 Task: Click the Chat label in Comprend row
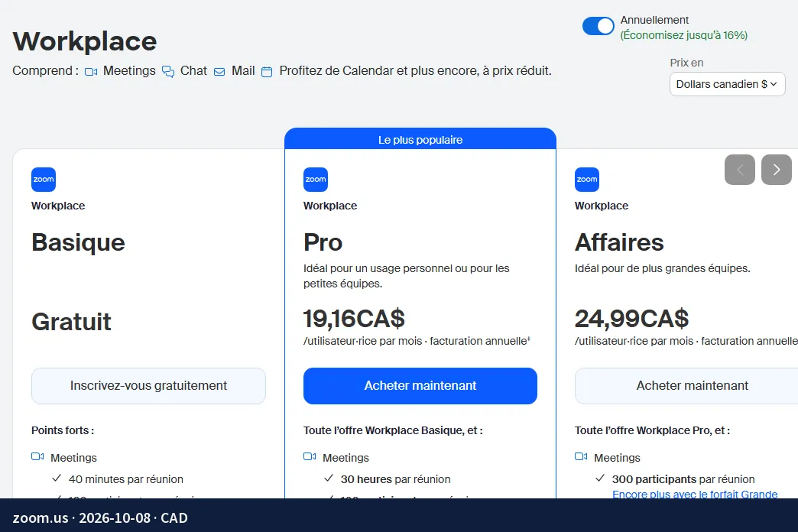pos(193,71)
